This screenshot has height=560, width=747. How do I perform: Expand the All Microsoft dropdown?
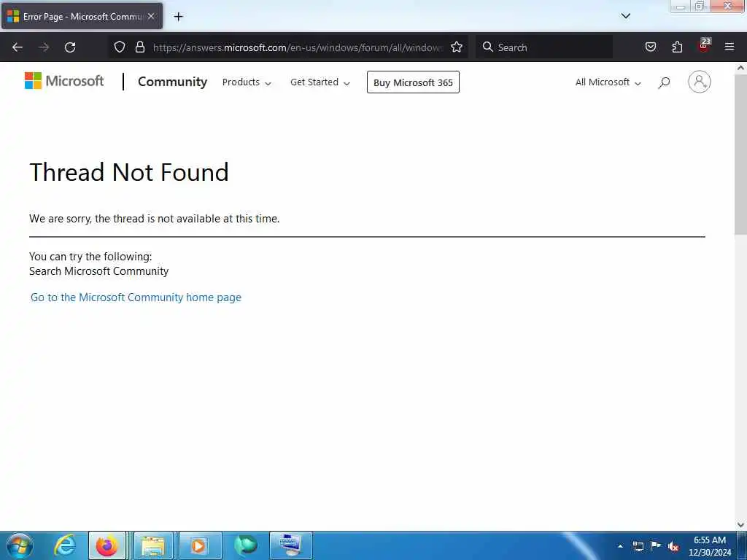(608, 82)
